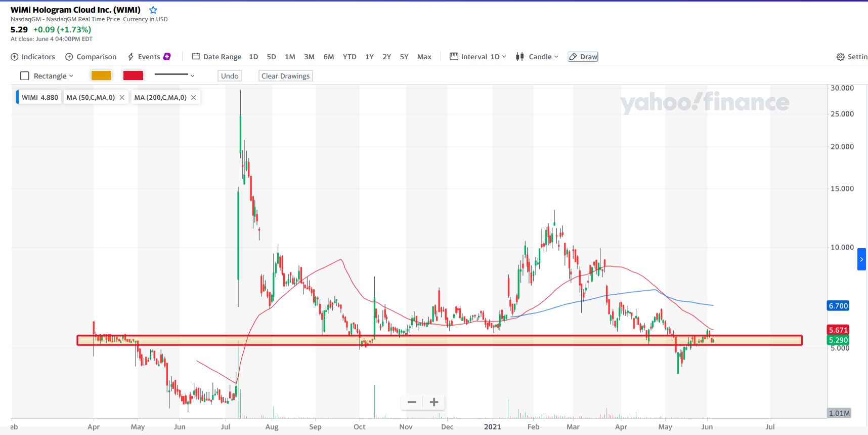This screenshot has height=435, width=868.
Task: Select the 6M date range
Action: click(x=329, y=57)
